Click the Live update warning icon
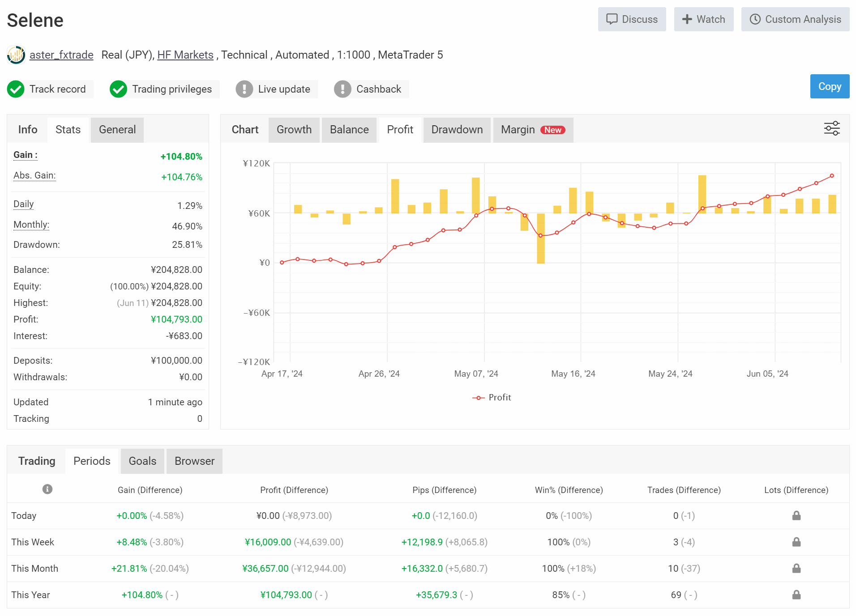Viewport: 856px width, 616px height. (244, 89)
